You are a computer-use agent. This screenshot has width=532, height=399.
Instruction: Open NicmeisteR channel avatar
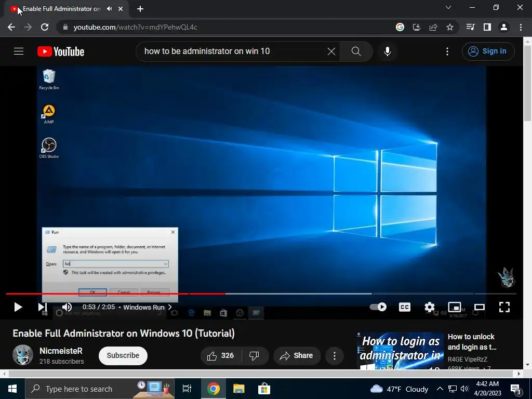click(23, 355)
